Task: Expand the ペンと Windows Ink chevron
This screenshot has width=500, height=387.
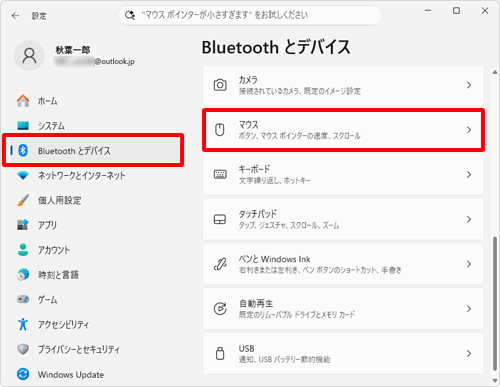Action: click(469, 264)
